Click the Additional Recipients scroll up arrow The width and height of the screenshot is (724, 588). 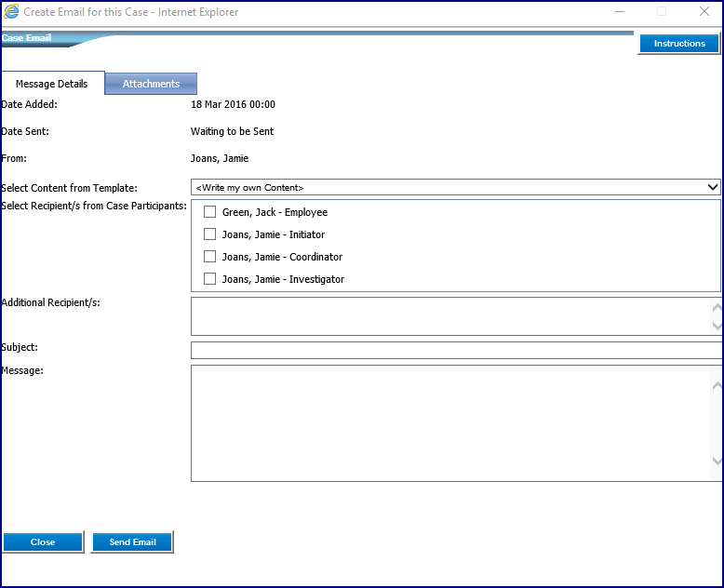(x=717, y=307)
